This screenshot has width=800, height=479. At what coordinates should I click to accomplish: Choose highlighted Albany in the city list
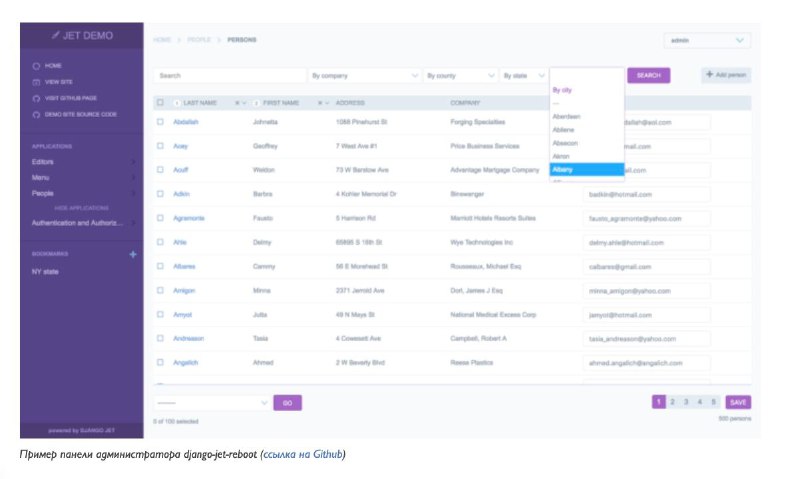587,169
